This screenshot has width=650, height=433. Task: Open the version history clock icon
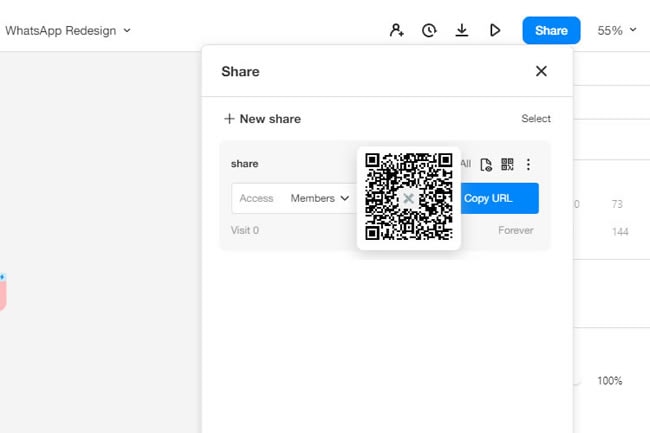[x=429, y=30]
